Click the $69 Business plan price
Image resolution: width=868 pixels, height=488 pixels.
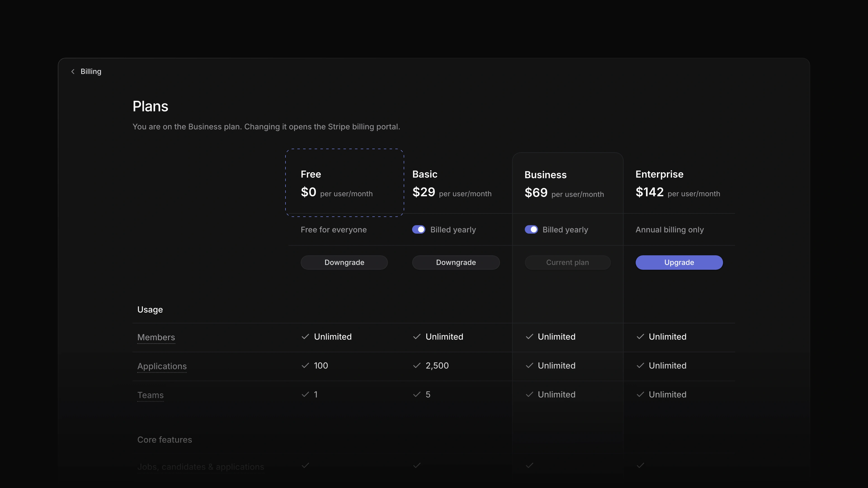[536, 193]
